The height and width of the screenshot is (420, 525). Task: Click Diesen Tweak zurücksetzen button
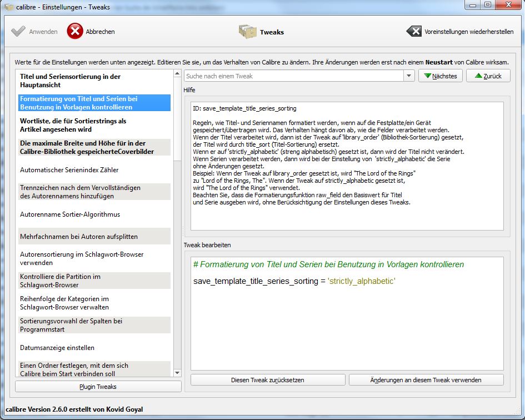point(268,380)
